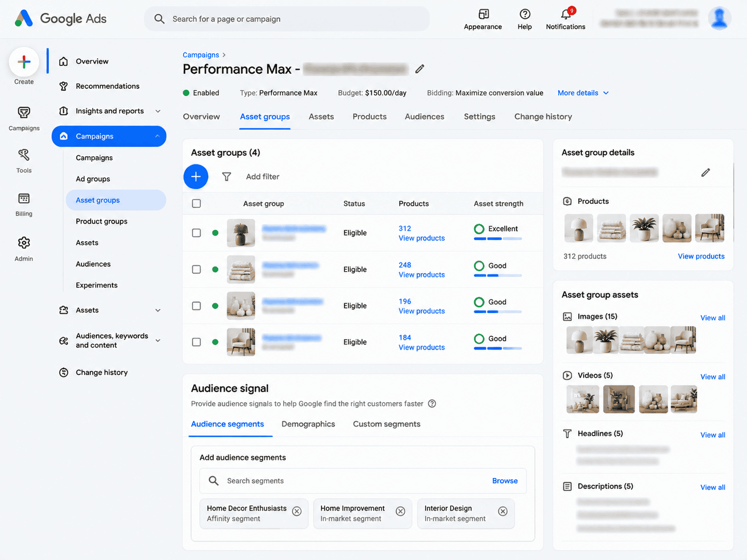Click the Appearance icon in header

click(483, 14)
